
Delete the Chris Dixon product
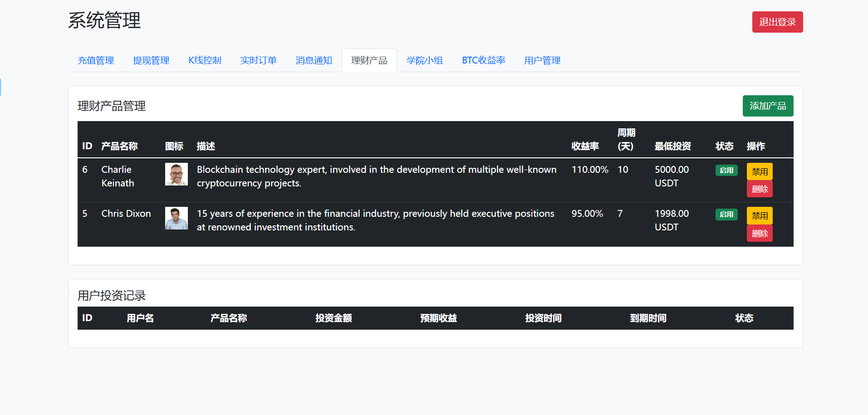(x=759, y=234)
